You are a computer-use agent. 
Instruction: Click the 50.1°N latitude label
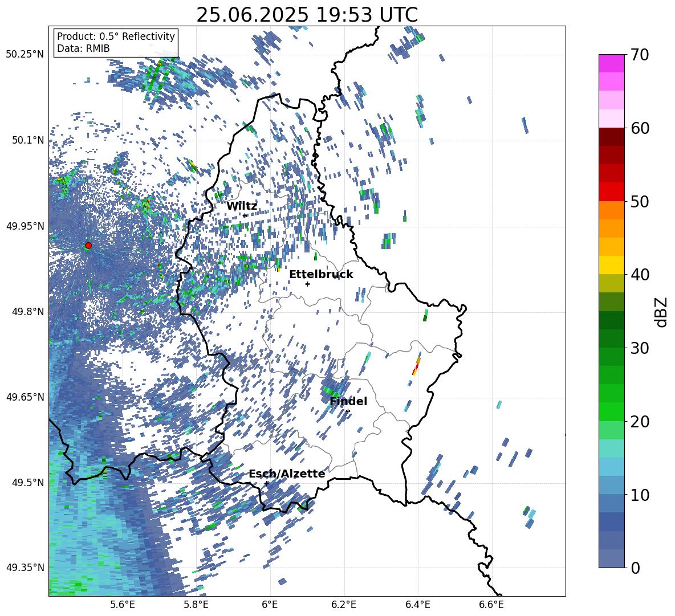tap(28, 140)
